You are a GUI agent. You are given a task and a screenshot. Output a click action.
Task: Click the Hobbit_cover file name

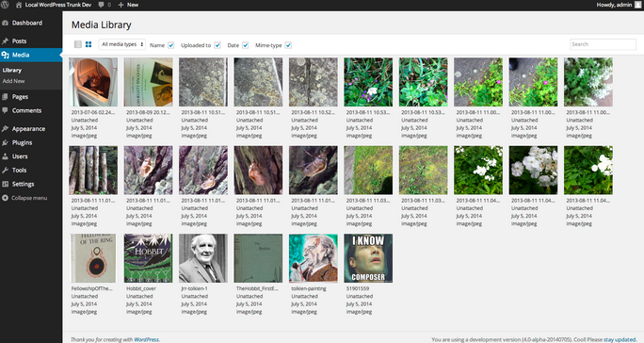click(141, 288)
